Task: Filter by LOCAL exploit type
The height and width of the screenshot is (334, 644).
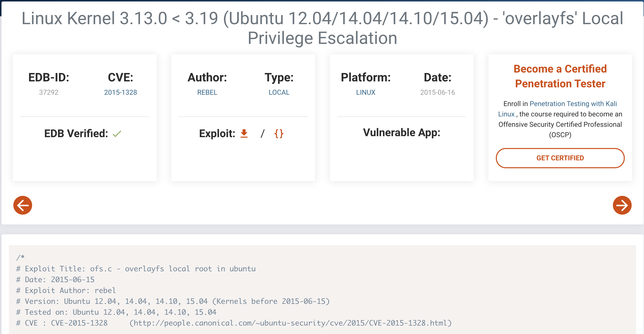Action: (279, 93)
